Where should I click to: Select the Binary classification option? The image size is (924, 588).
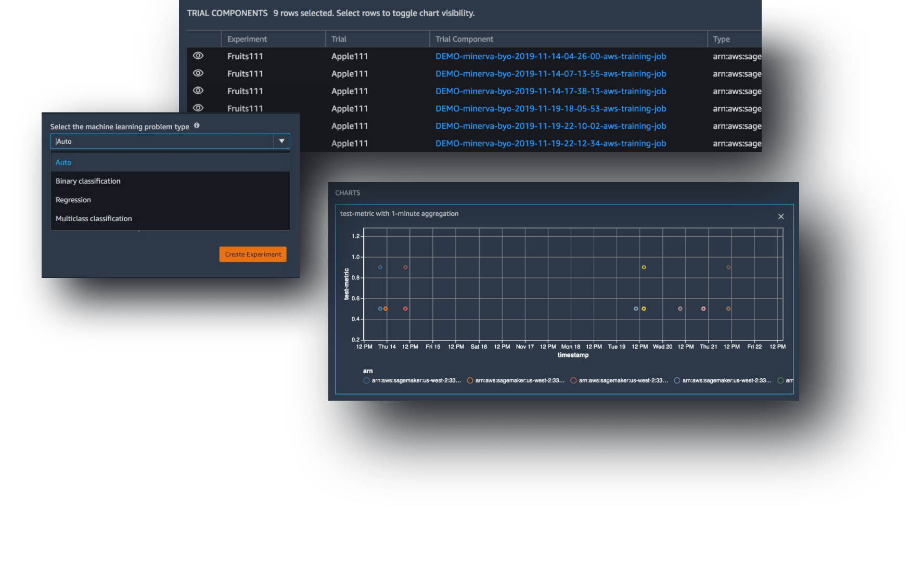tap(88, 181)
